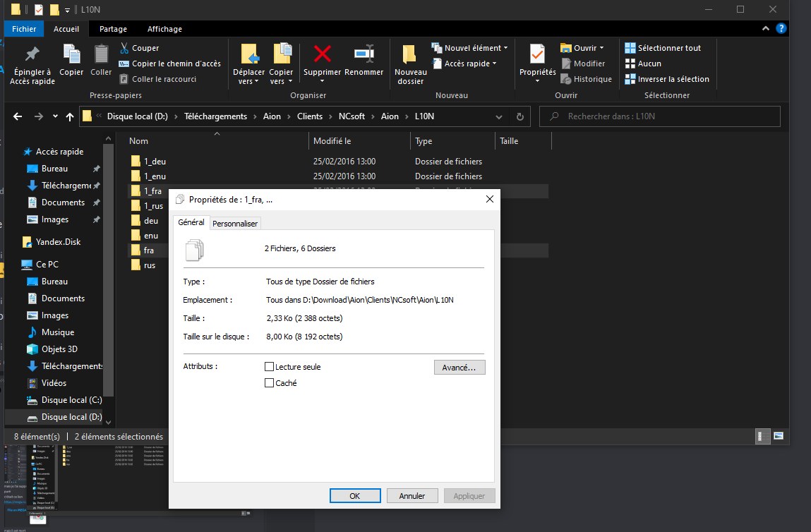Image resolution: width=811 pixels, height=532 pixels.
Task: Click the red Supprimer delete icon
Action: (x=323, y=54)
